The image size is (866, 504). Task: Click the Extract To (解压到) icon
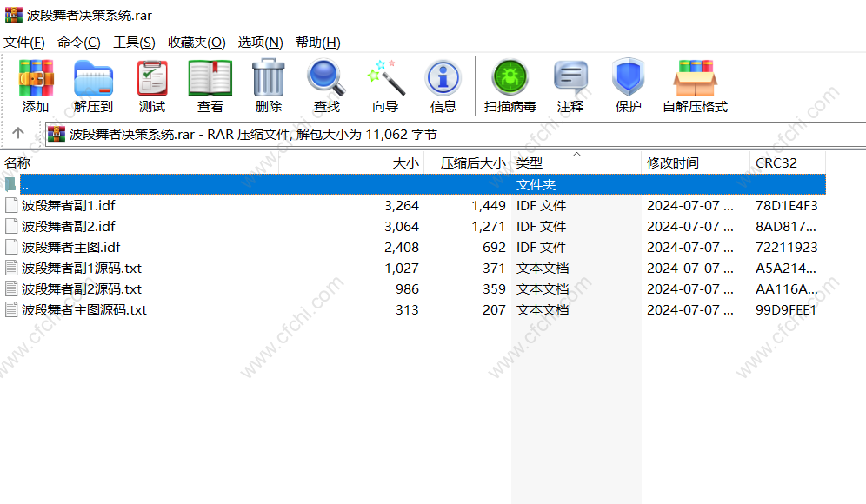pos(93,78)
